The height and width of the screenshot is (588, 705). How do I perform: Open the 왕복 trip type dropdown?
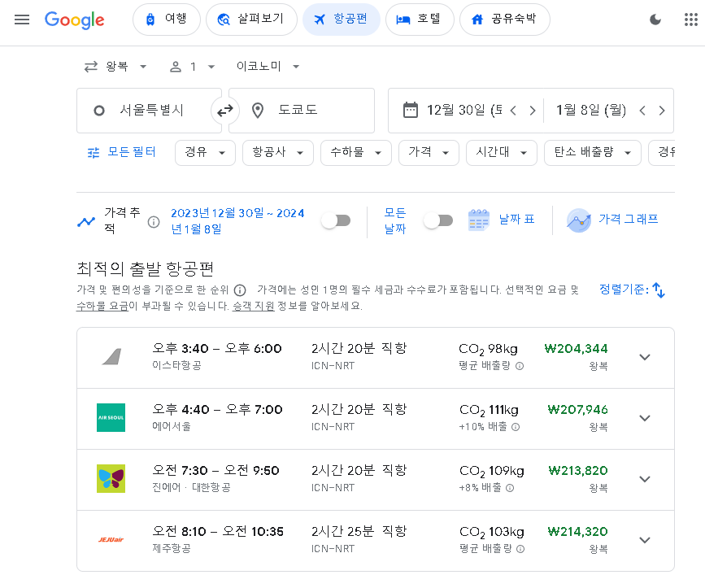pyautogui.click(x=116, y=66)
